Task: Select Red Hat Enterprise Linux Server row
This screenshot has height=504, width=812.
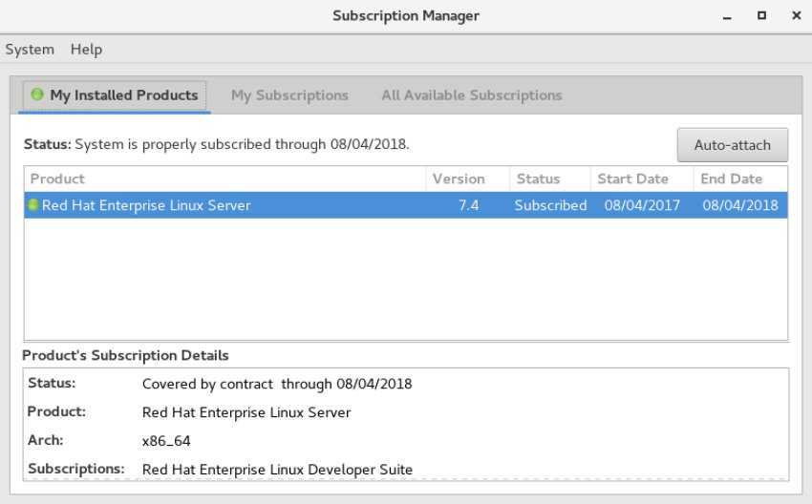Action: click(405, 205)
